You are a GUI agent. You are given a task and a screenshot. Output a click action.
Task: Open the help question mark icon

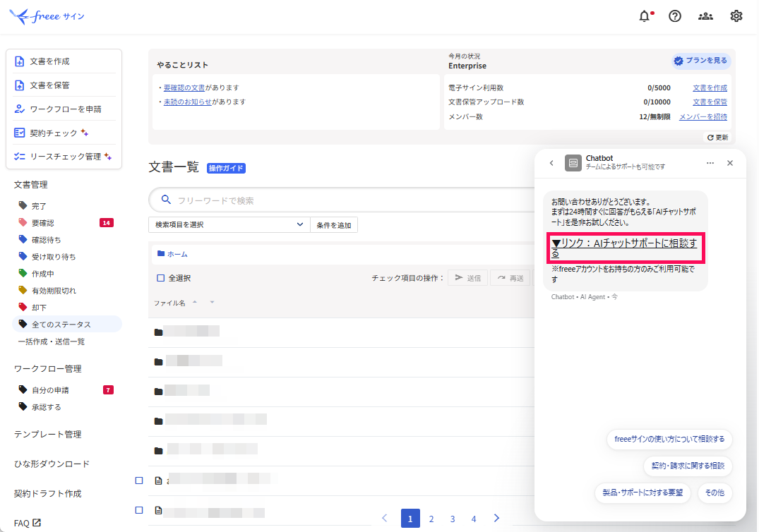pos(675,16)
